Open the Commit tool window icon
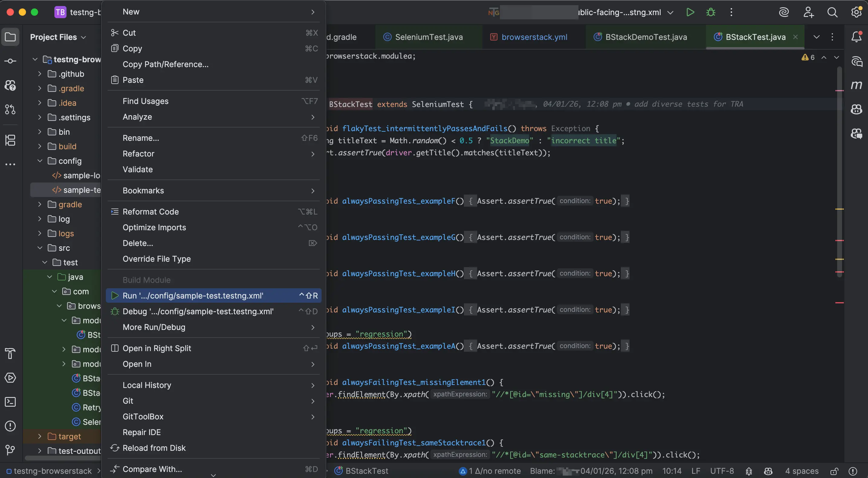The width and height of the screenshot is (868, 478). (11, 61)
